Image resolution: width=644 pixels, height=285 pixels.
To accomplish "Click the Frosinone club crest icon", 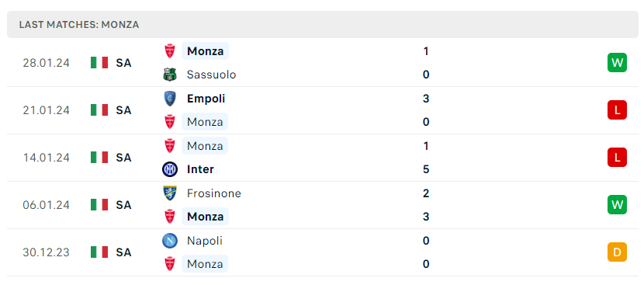I will (170, 193).
